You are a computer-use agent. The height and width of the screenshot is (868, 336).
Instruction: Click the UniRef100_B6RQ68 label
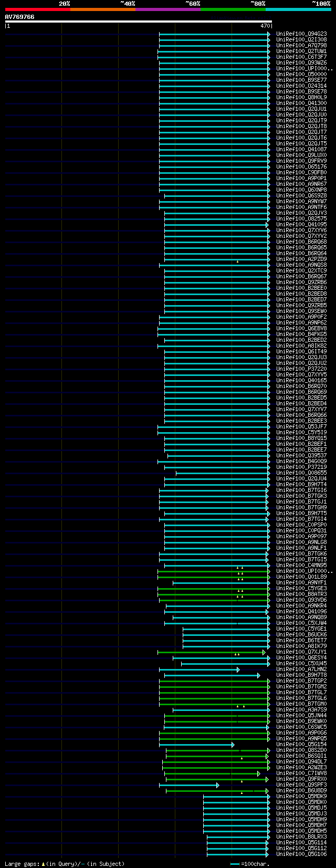pyautogui.click(x=301, y=242)
